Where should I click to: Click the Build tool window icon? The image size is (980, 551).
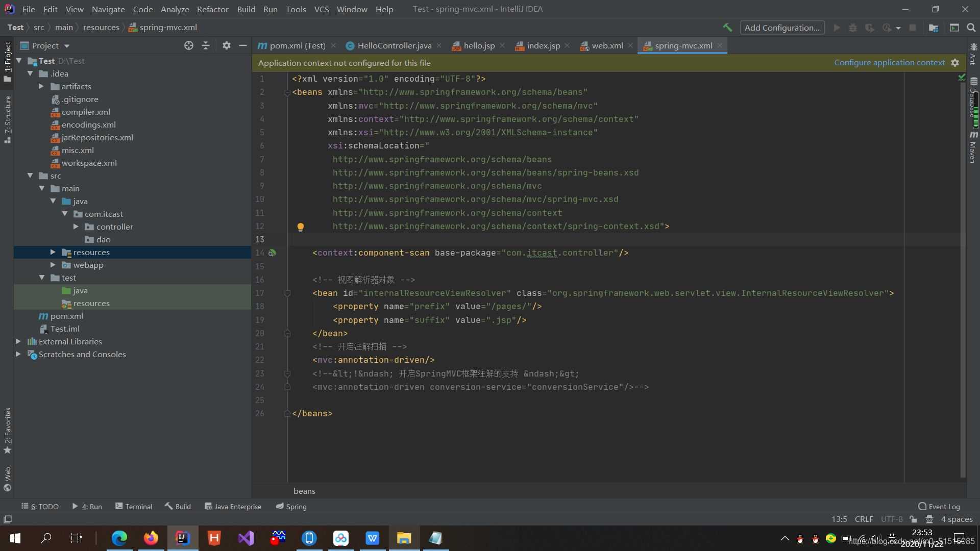click(x=178, y=506)
